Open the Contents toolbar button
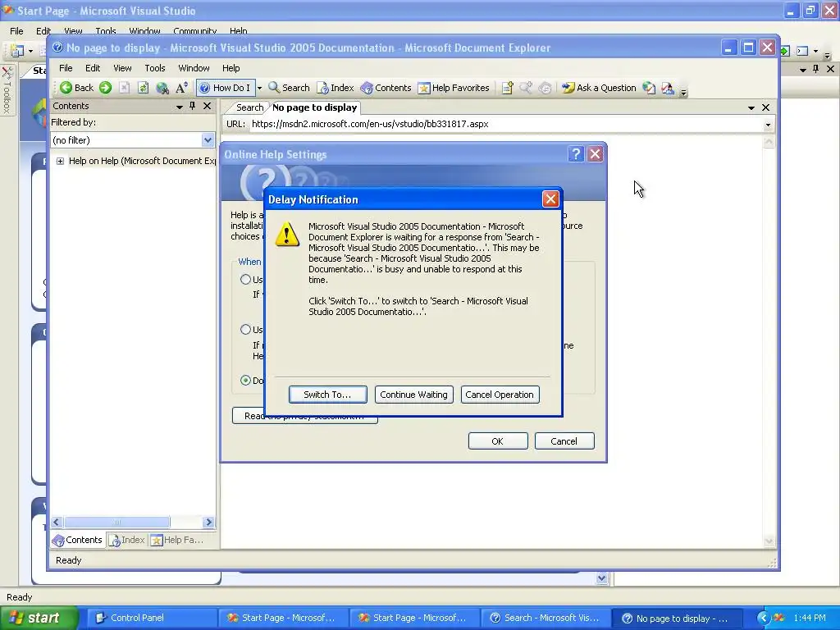The image size is (840, 630). [x=386, y=88]
